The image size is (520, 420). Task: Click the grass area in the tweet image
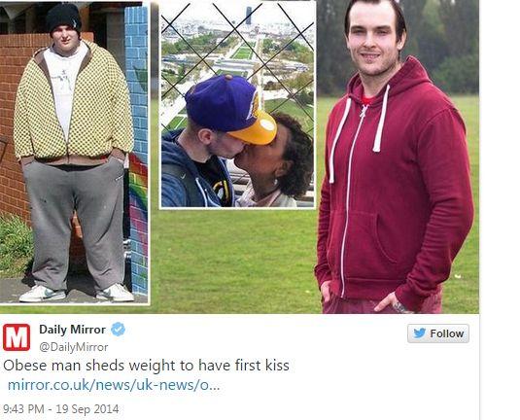pyautogui.click(x=232, y=259)
